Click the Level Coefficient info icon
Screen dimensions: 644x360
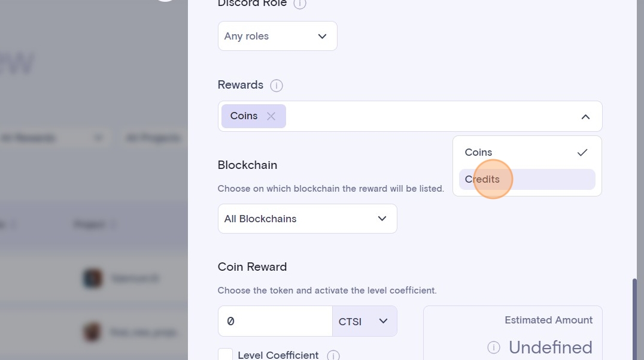coord(333,355)
